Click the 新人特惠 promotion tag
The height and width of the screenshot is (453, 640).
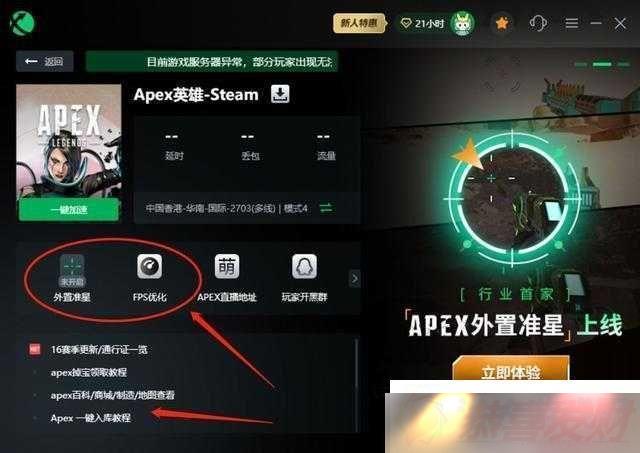pos(359,23)
